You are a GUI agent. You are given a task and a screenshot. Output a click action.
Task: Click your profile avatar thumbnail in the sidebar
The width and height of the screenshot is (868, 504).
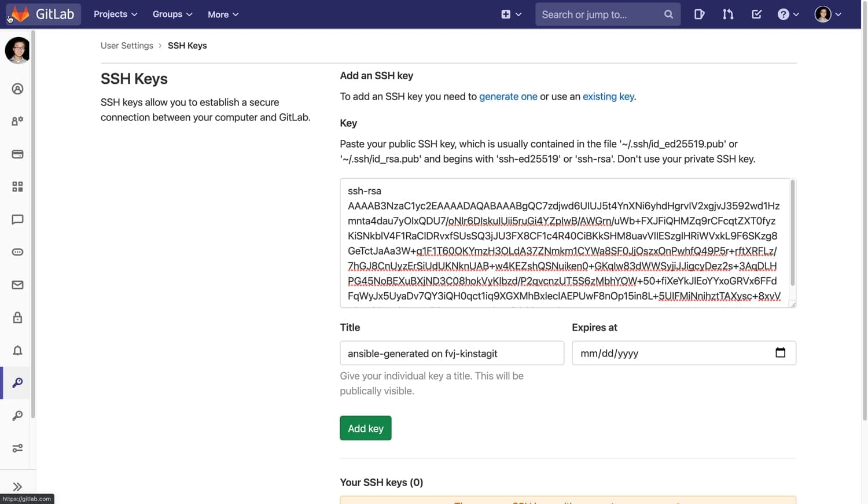click(17, 50)
